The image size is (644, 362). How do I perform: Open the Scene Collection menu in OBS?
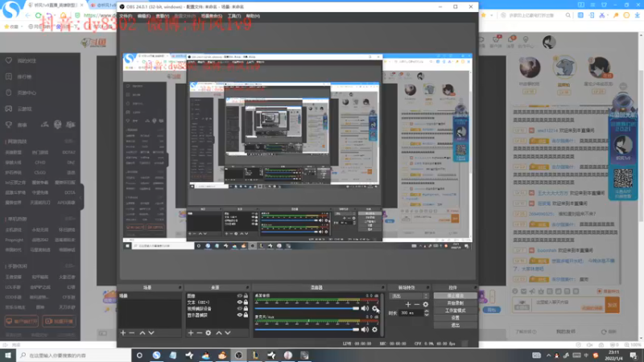coord(212,16)
